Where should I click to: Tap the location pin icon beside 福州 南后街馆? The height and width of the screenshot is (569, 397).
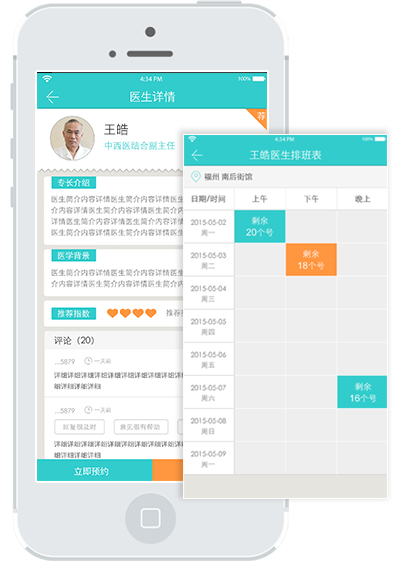pos(196,177)
